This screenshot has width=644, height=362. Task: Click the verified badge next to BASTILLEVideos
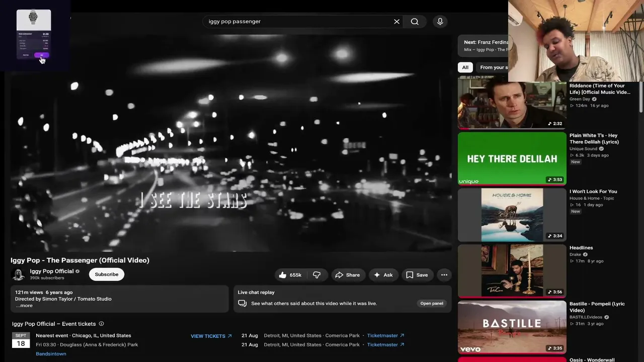tap(606, 317)
